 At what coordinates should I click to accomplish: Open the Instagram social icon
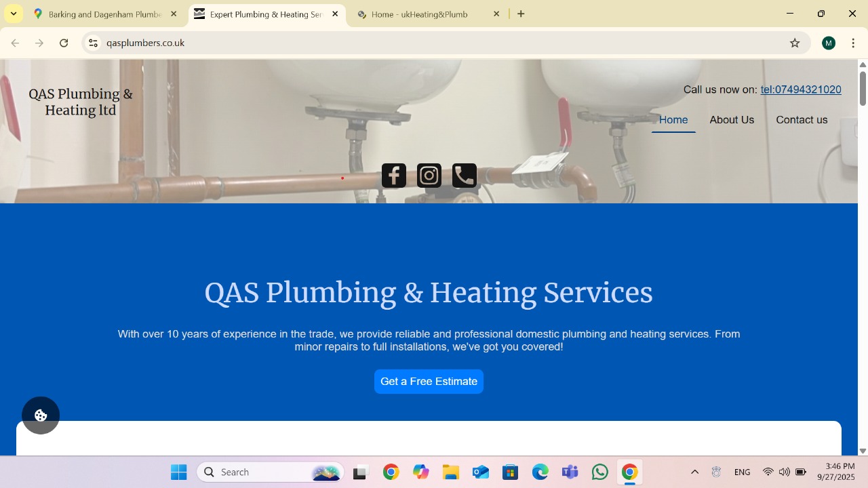[x=429, y=176]
